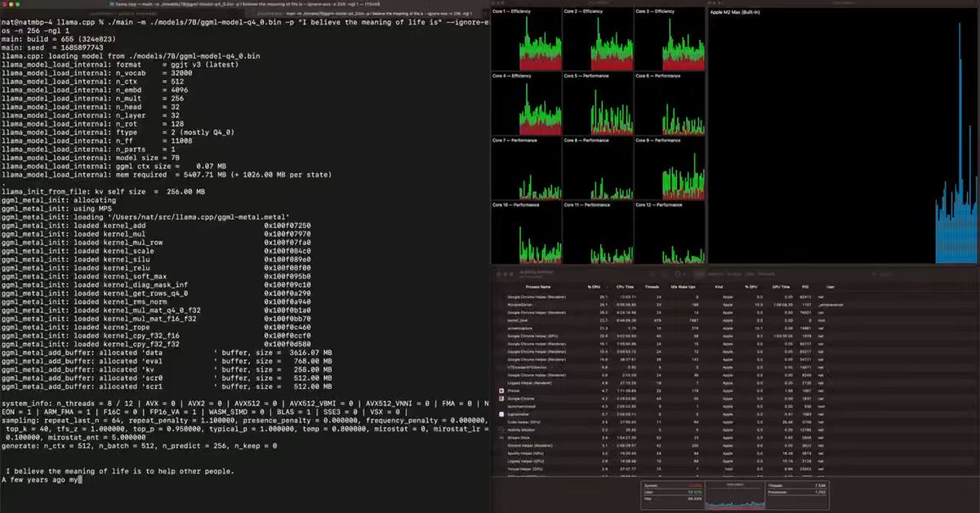Click the Core 2 Efficiency CPU graph

click(x=599, y=38)
